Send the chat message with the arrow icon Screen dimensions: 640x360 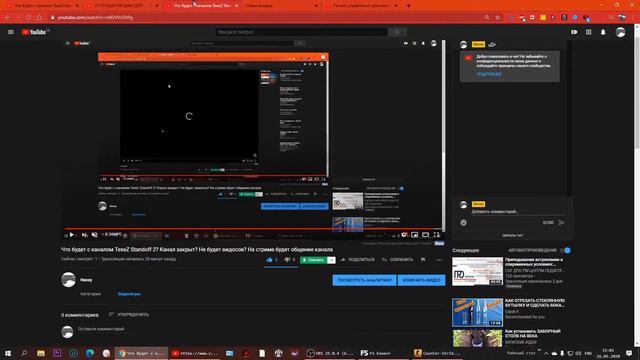(562, 222)
